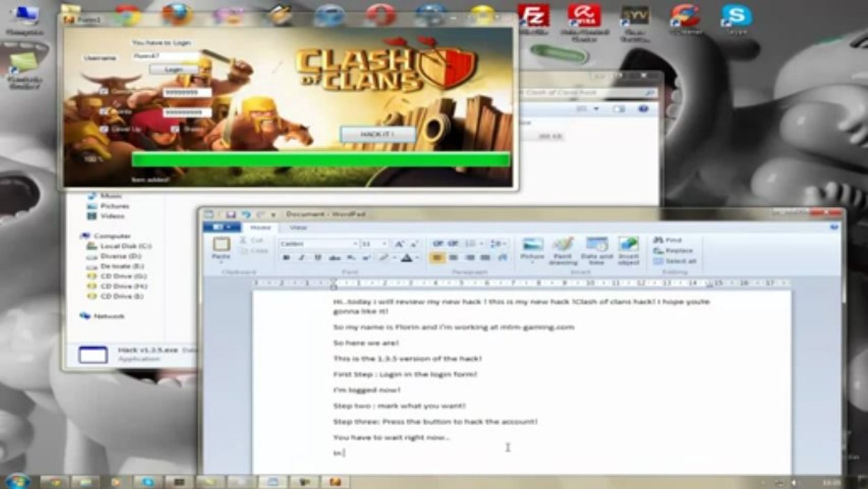Toggle the Level Up checkbox
The height and width of the screenshot is (489, 868).
[x=104, y=128]
